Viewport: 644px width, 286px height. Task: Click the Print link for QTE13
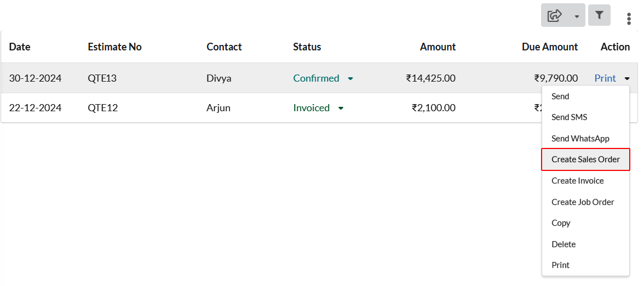pos(605,78)
